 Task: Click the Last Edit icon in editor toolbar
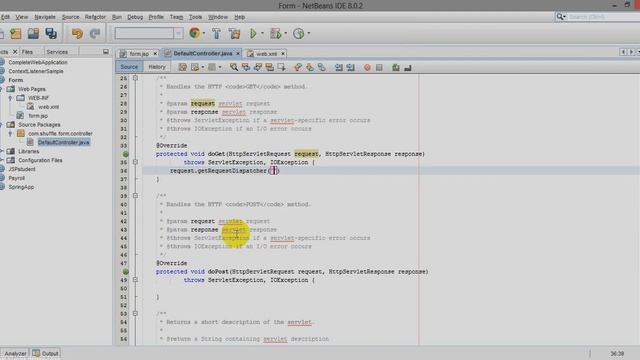(182, 67)
